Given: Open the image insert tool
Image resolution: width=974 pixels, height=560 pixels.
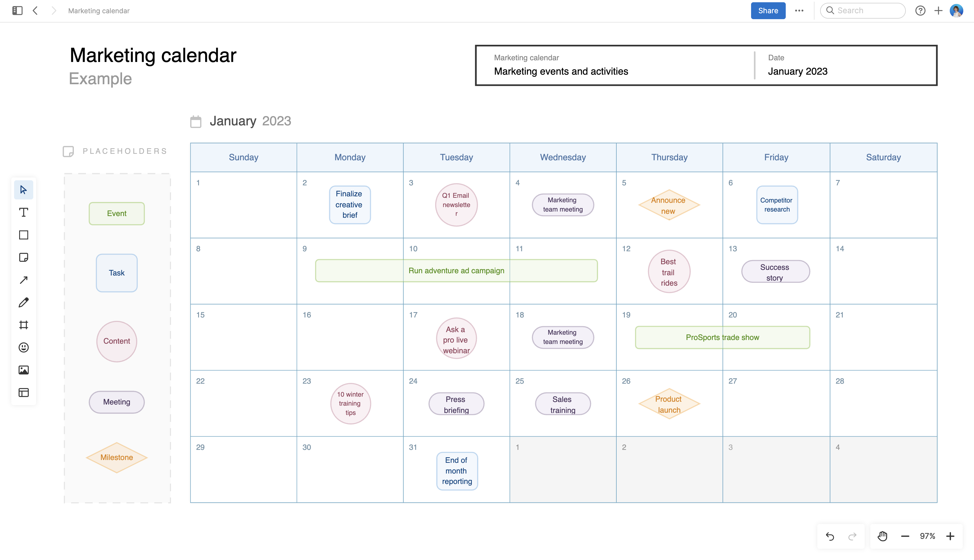Looking at the screenshot, I should point(23,370).
